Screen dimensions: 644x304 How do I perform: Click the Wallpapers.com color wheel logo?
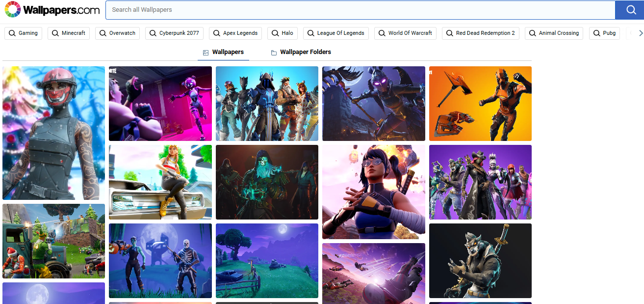coord(12,9)
